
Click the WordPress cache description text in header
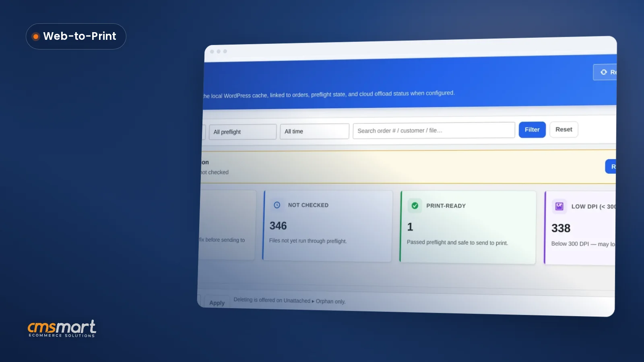pos(328,95)
